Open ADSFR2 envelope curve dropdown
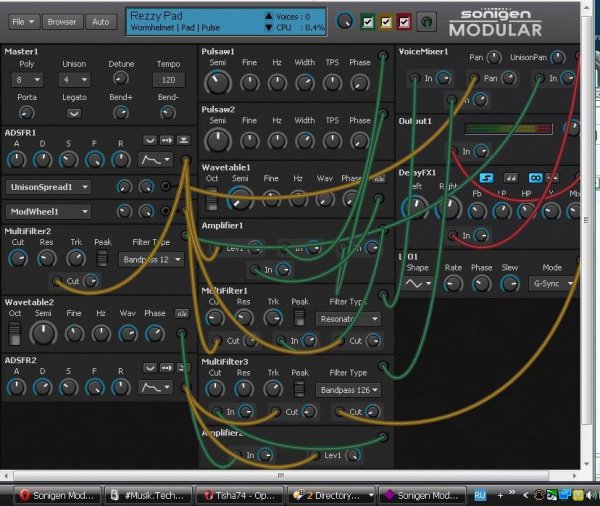The height and width of the screenshot is (506, 600). 155,387
